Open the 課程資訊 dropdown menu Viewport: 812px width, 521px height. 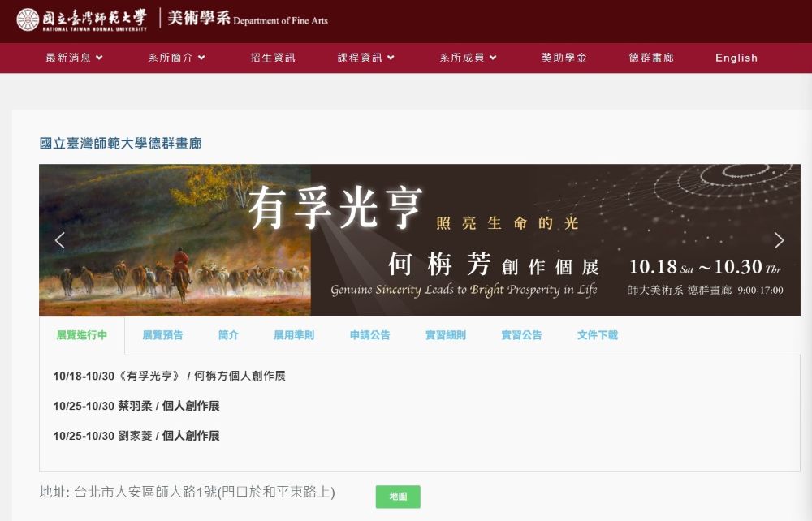pos(365,58)
